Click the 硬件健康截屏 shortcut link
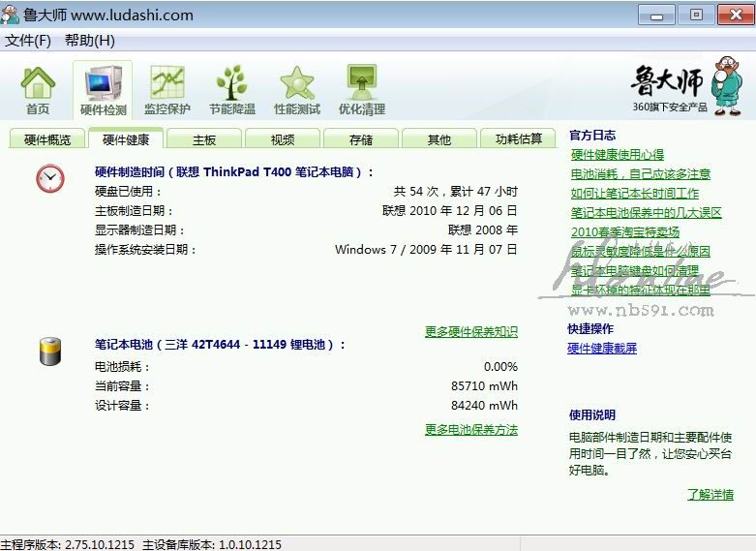 (x=602, y=349)
